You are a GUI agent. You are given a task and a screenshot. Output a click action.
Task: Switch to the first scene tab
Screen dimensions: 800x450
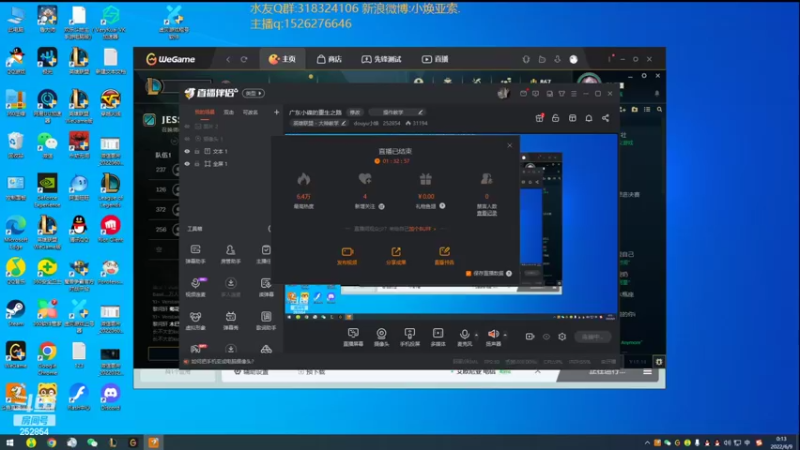click(x=205, y=112)
